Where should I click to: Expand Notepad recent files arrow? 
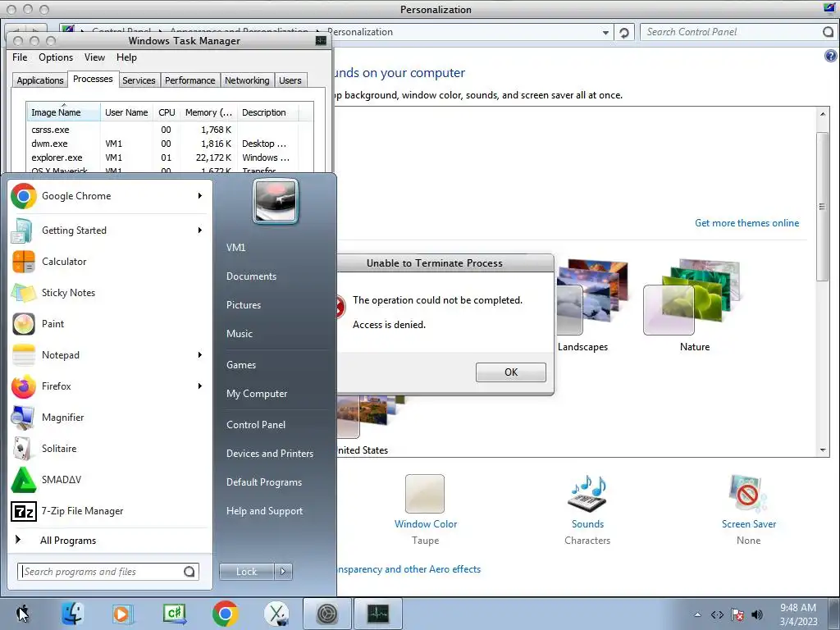200,354
